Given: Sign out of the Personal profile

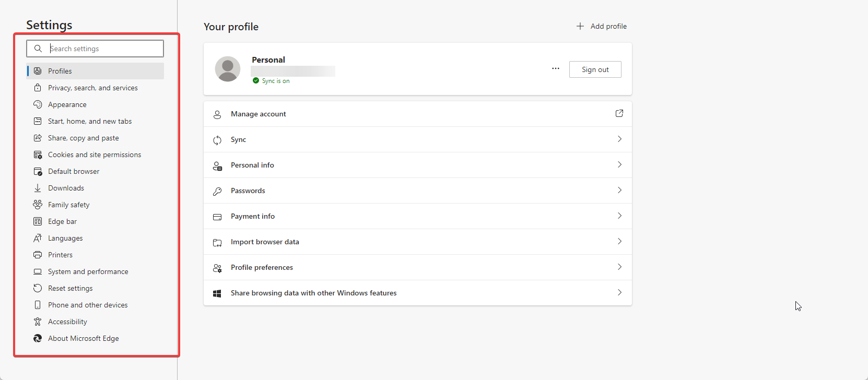Looking at the screenshot, I should 595,69.
